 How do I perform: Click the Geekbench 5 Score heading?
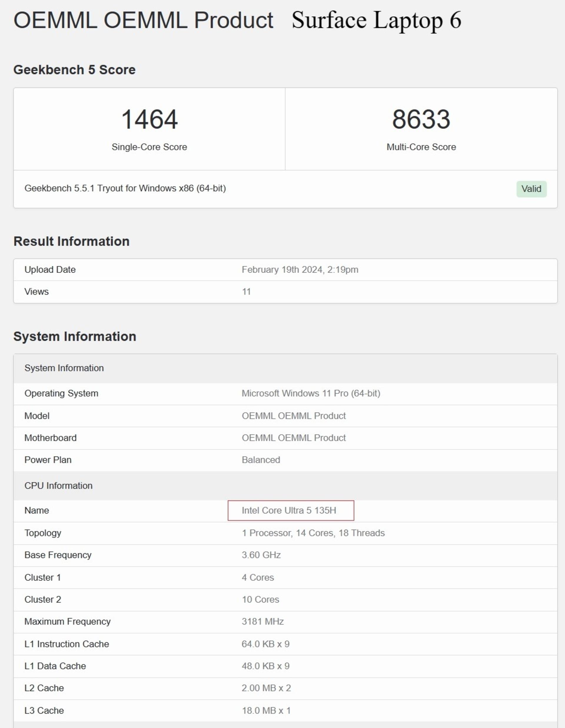[x=74, y=70]
